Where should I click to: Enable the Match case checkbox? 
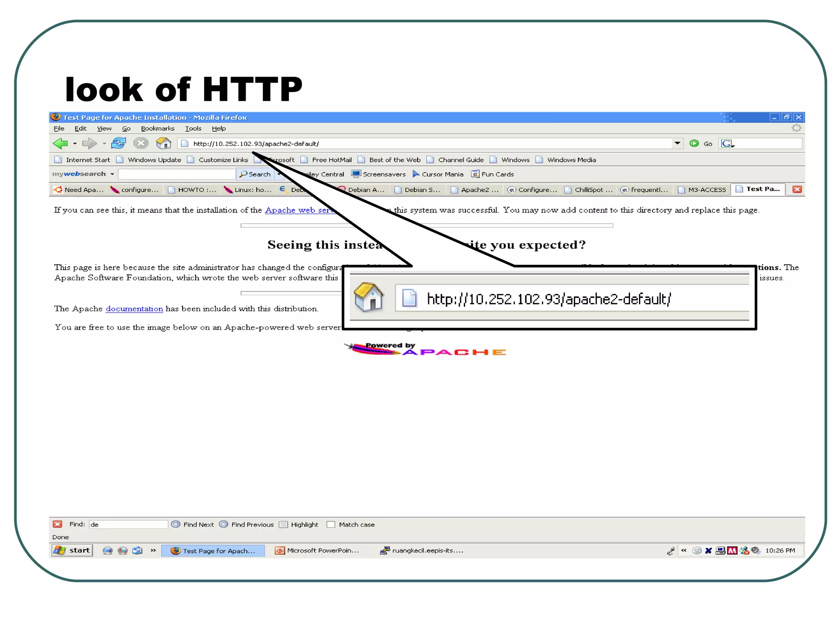331,525
